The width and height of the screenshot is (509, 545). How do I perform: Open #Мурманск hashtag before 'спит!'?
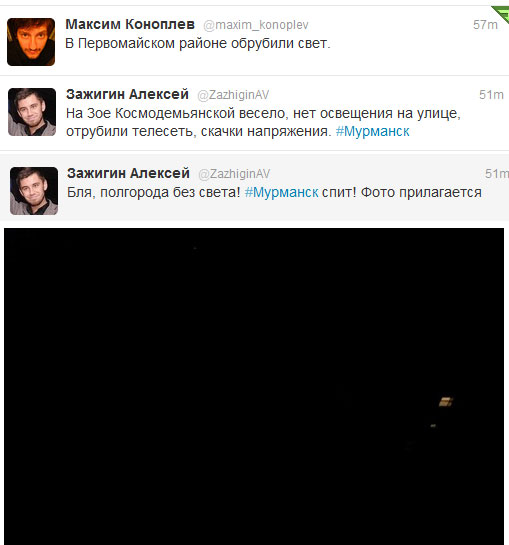(281, 193)
